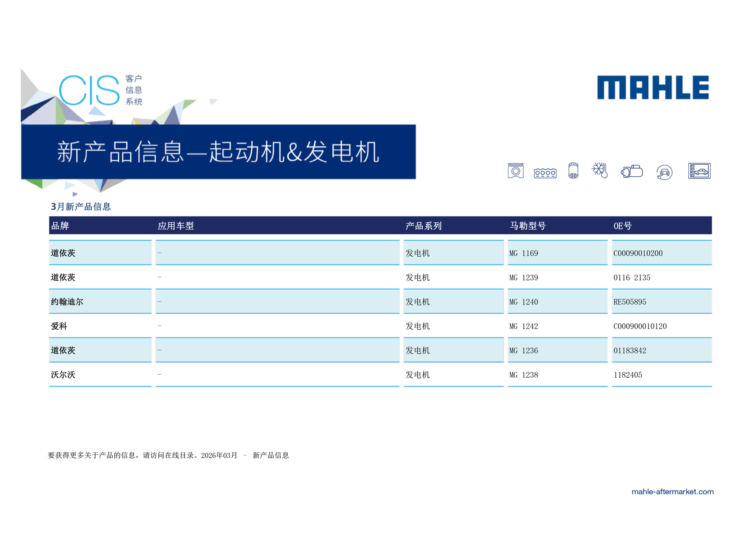
Task: Click the car service circle icon
Action: click(x=664, y=173)
